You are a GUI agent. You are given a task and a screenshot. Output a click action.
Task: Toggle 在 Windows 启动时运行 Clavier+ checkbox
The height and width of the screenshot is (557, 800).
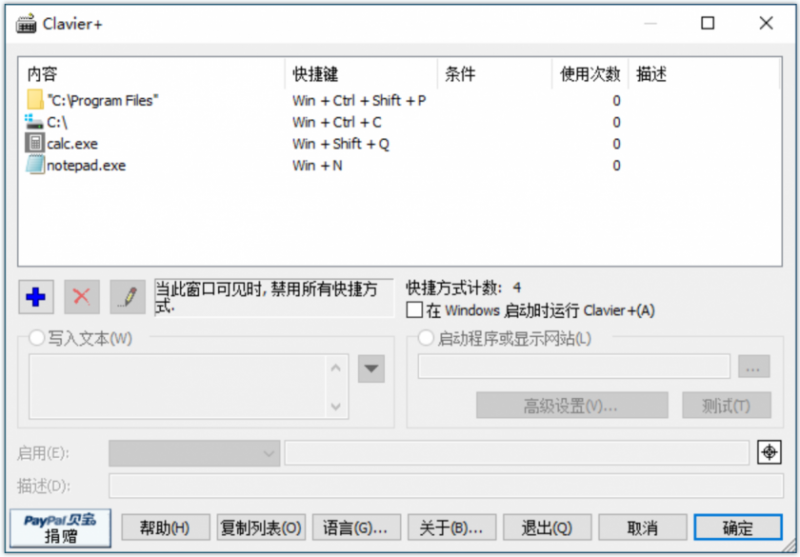pyautogui.click(x=414, y=310)
